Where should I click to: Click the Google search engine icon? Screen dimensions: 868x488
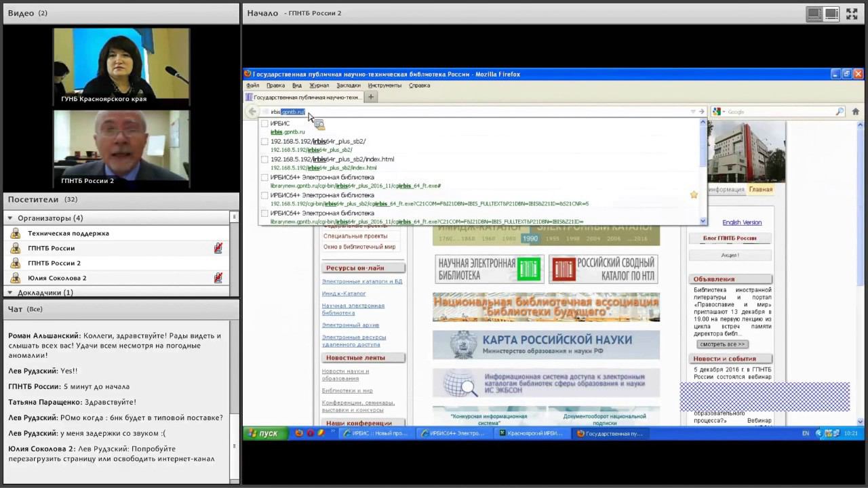pyautogui.click(x=716, y=112)
